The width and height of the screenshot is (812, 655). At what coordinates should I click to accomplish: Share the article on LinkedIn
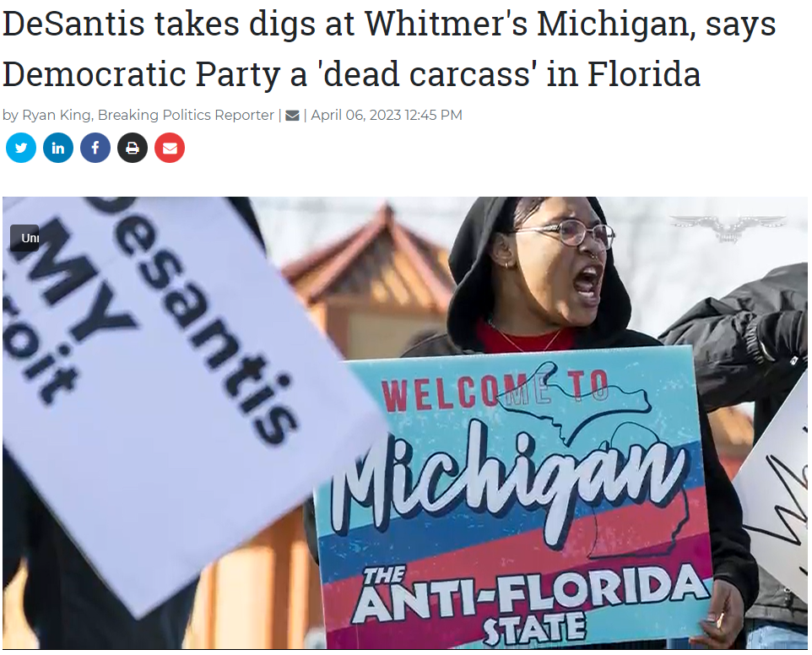pos(58,148)
